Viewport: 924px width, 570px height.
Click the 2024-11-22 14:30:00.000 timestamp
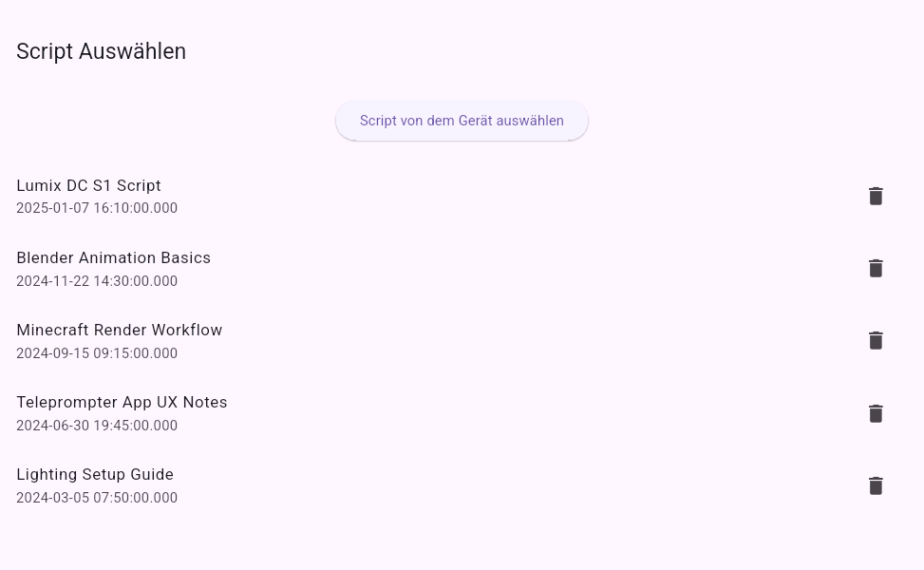[x=97, y=281]
